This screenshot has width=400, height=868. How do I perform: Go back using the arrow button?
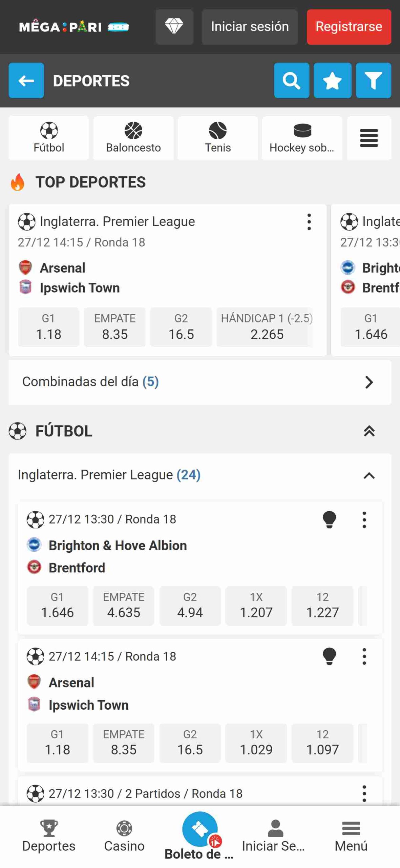point(26,80)
